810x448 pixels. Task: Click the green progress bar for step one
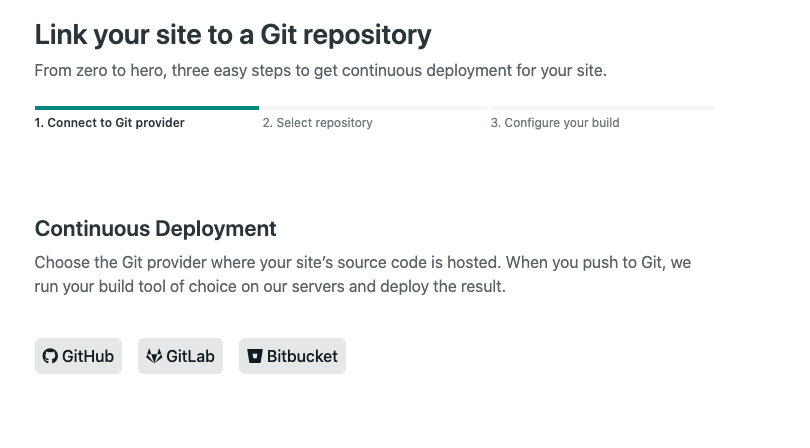point(147,108)
